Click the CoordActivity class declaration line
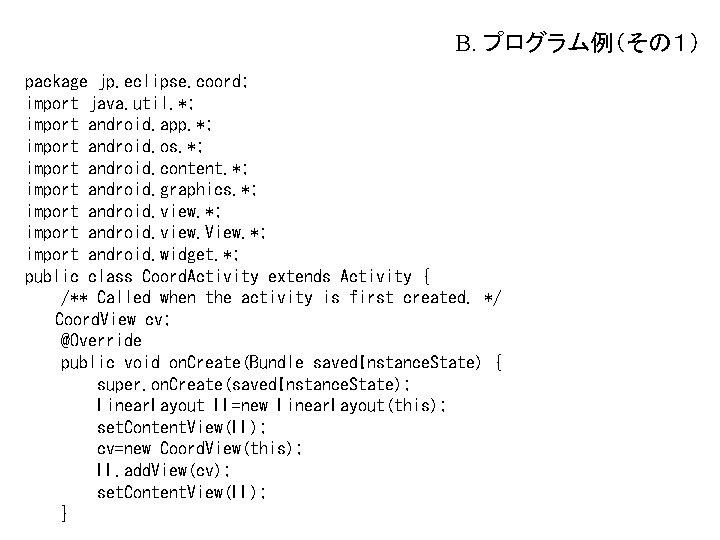The height and width of the screenshot is (540, 720). point(227,277)
